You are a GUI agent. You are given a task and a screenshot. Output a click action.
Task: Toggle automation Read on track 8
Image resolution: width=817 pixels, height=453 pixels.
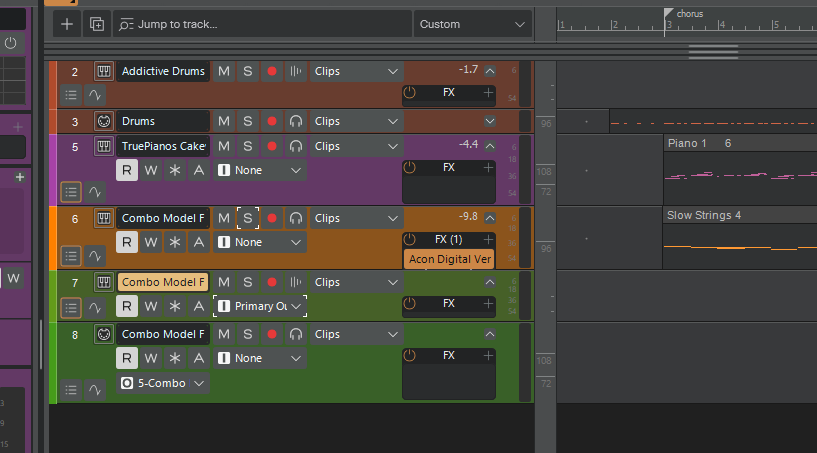[127, 358]
